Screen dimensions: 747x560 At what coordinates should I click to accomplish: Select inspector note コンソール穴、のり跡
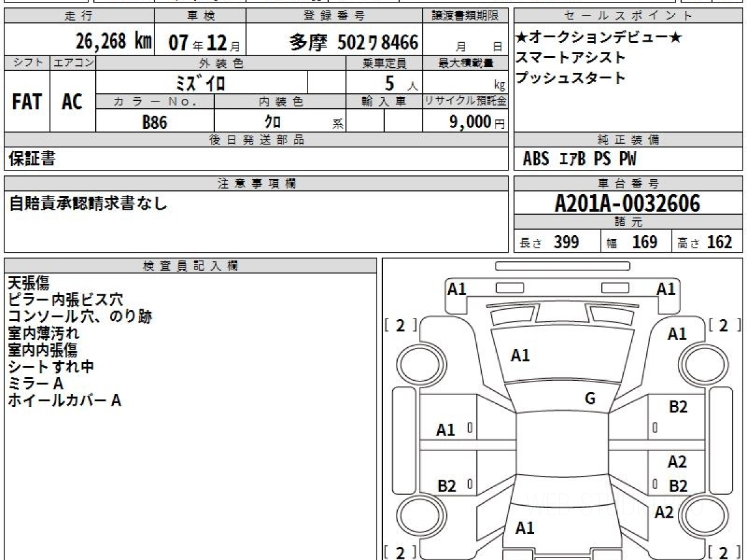(x=80, y=317)
